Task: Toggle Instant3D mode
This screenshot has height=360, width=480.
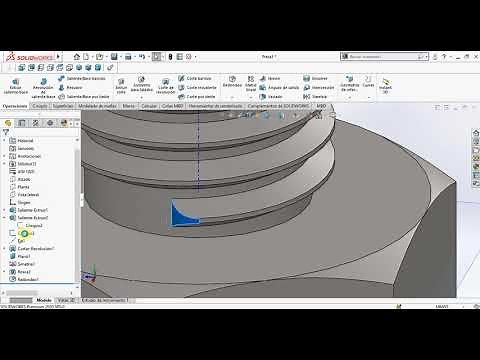Action: [385, 86]
